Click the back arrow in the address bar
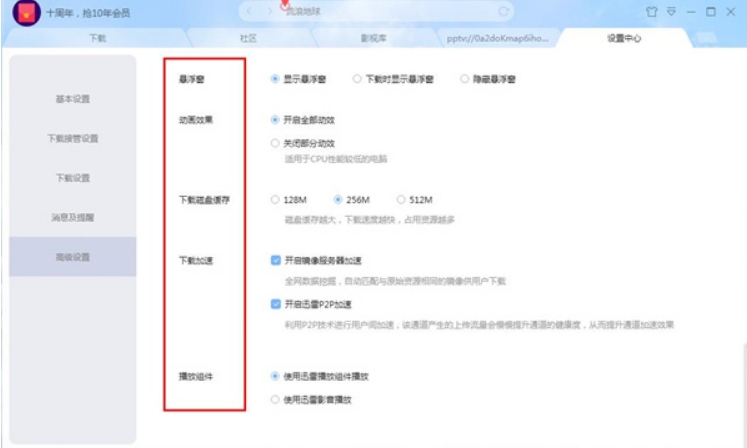This screenshot has height=448, width=747. pos(249,11)
